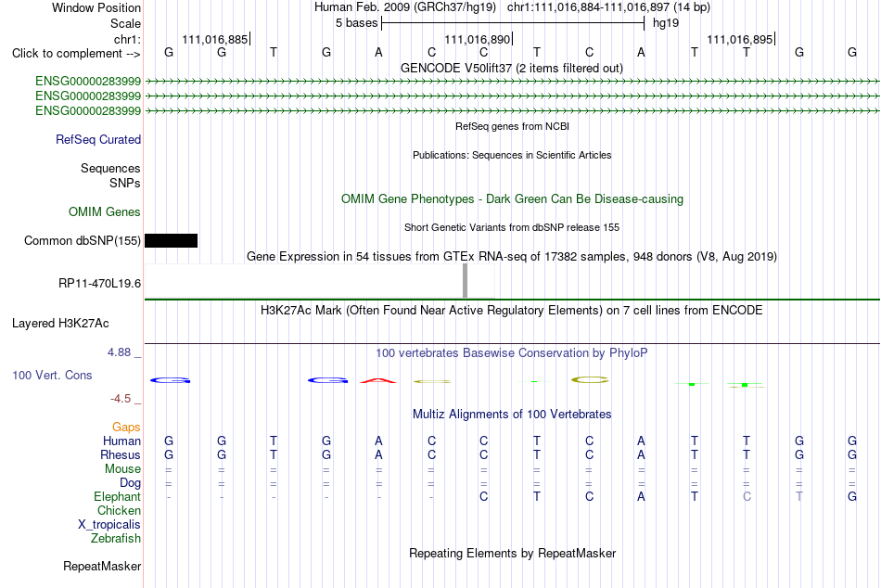Click the black Common dbSNP(155) variant block

[171, 240]
